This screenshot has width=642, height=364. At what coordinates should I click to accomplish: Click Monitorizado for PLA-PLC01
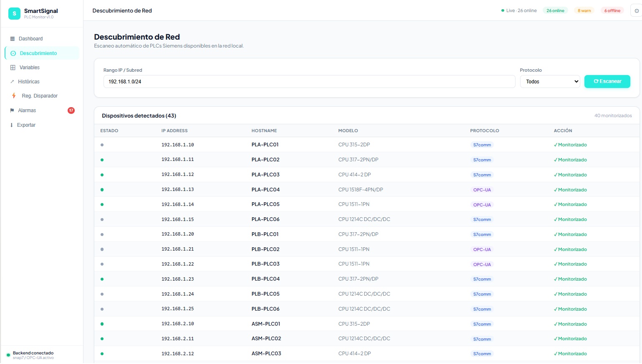pyautogui.click(x=570, y=145)
